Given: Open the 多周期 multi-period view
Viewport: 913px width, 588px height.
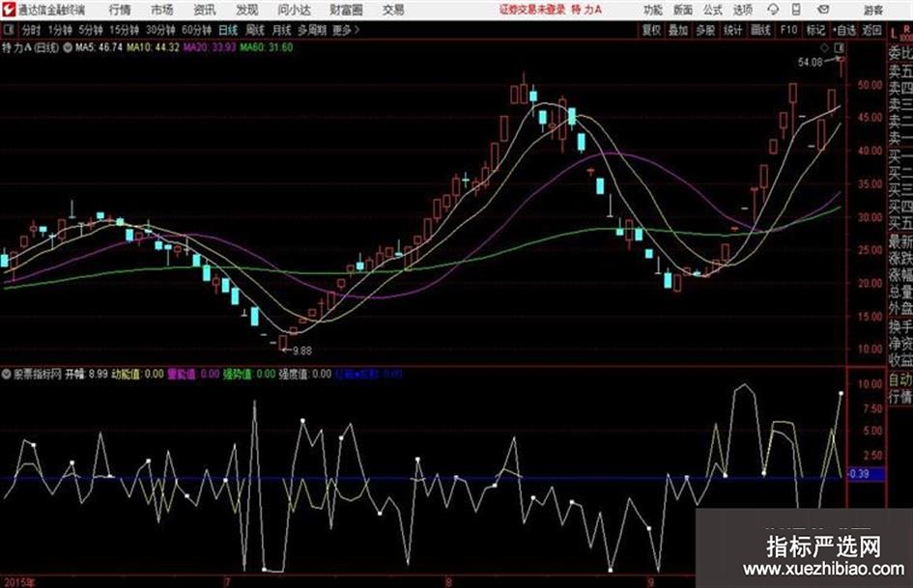Looking at the screenshot, I should click(x=312, y=30).
